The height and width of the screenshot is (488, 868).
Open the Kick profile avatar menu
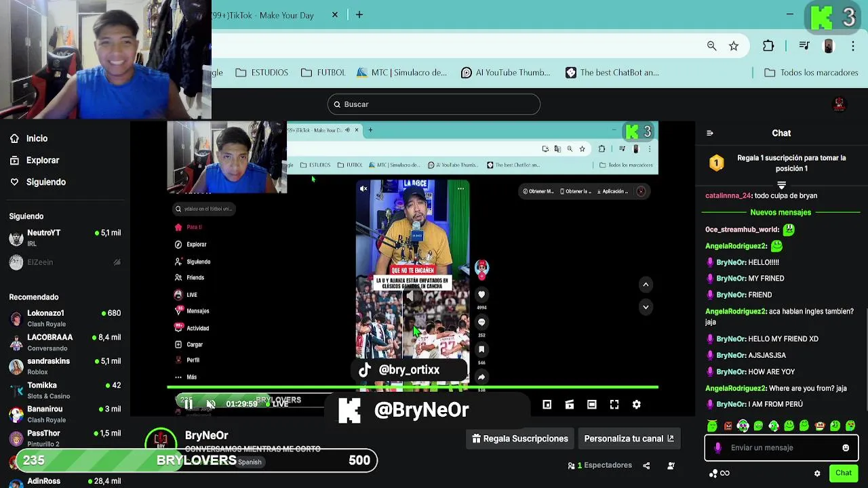[x=840, y=104]
